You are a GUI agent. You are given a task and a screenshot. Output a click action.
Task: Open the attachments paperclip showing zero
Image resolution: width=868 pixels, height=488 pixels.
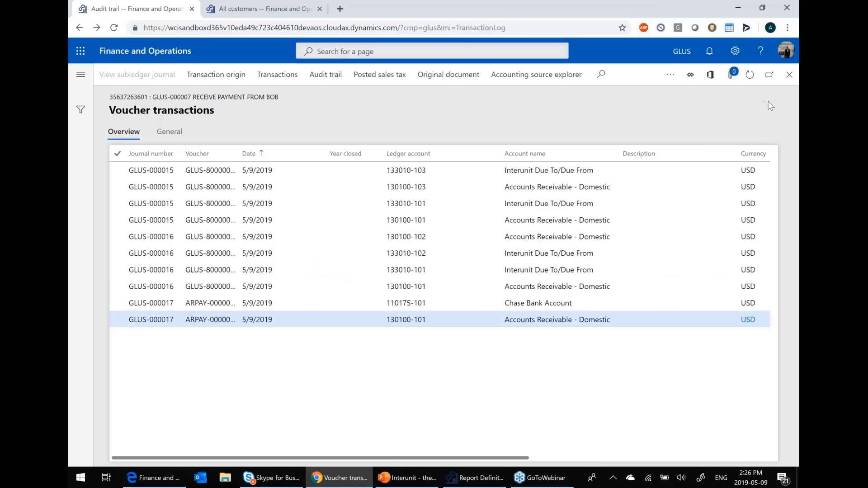coord(731,74)
